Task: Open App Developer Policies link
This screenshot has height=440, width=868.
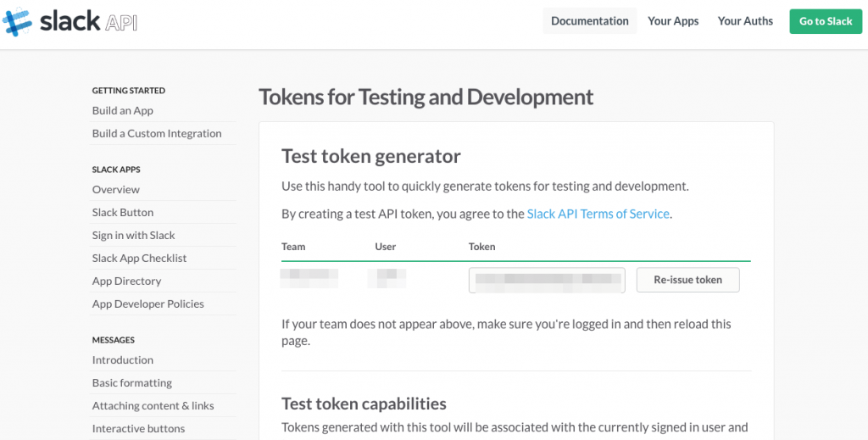Action: (147, 304)
